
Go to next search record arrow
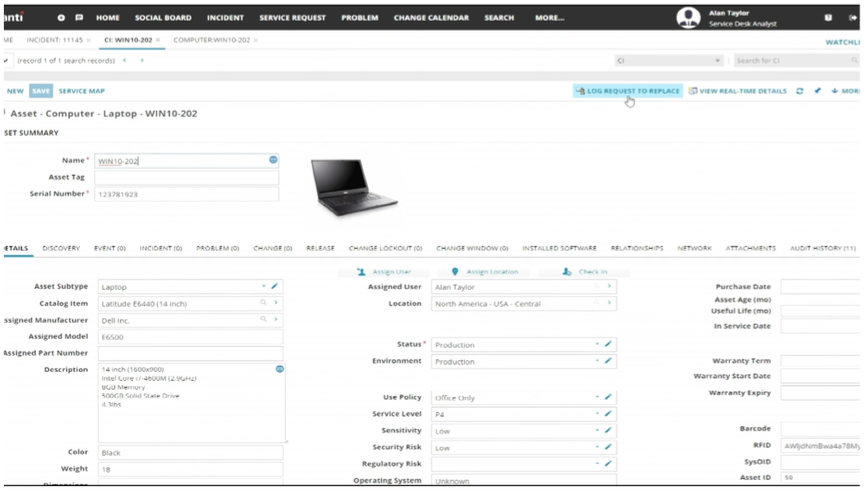click(x=142, y=60)
